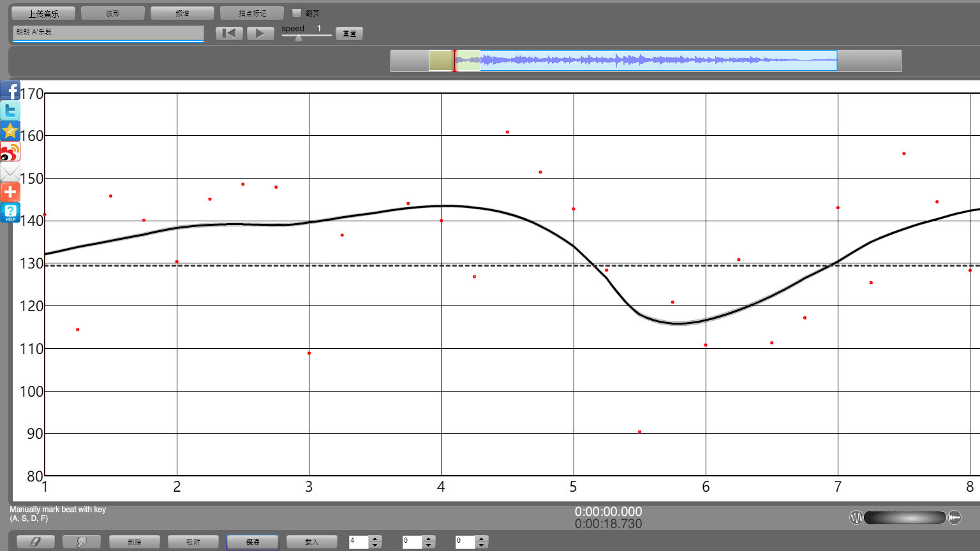Click the Weibo share icon
980x551 pixels.
10,152
